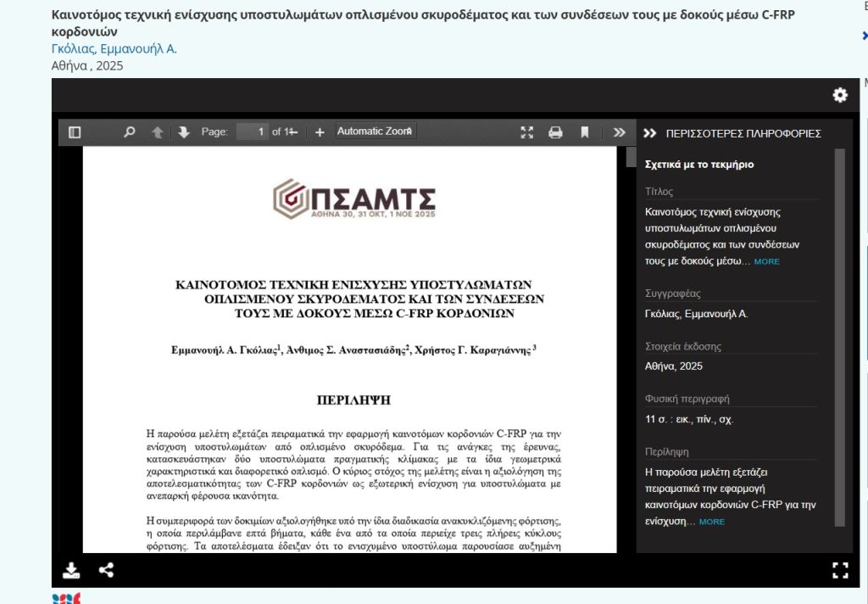Image resolution: width=868 pixels, height=604 pixels.
Task: Share the document
Action: 106,570
